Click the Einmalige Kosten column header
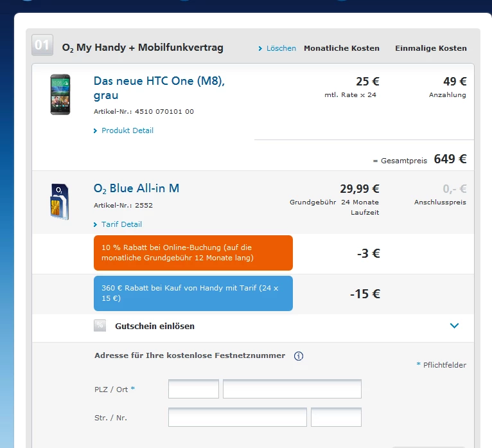 coord(431,48)
